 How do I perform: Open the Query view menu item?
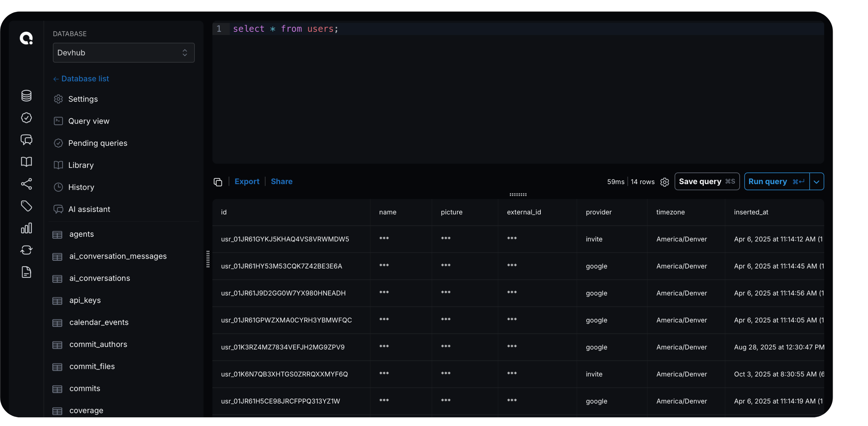89,121
